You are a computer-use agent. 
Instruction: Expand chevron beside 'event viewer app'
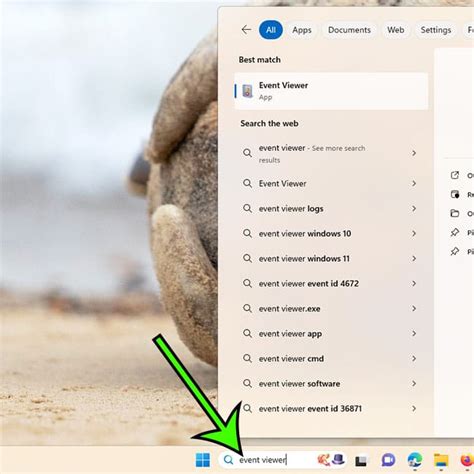coord(414,334)
